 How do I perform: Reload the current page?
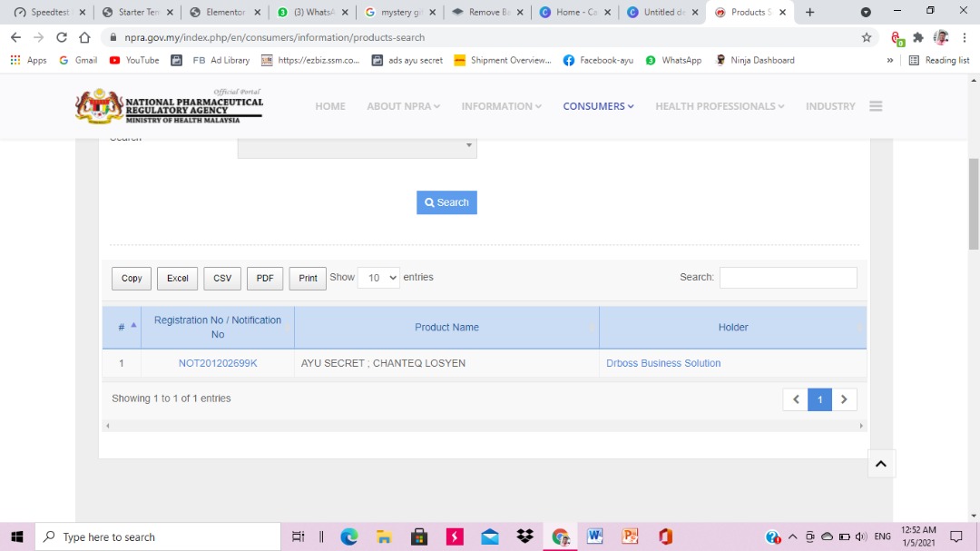(x=62, y=37)
